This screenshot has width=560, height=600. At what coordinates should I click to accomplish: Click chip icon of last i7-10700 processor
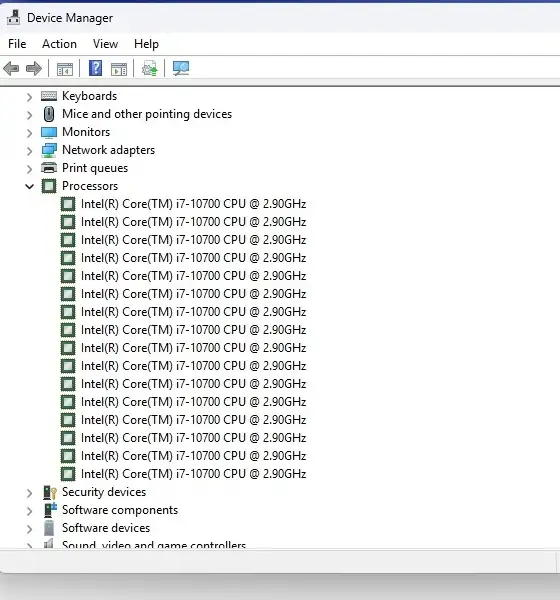coord(68,474)
